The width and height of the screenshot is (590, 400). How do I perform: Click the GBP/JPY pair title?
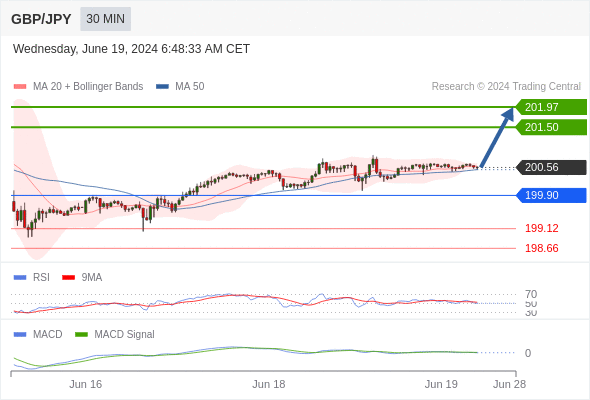41,19
